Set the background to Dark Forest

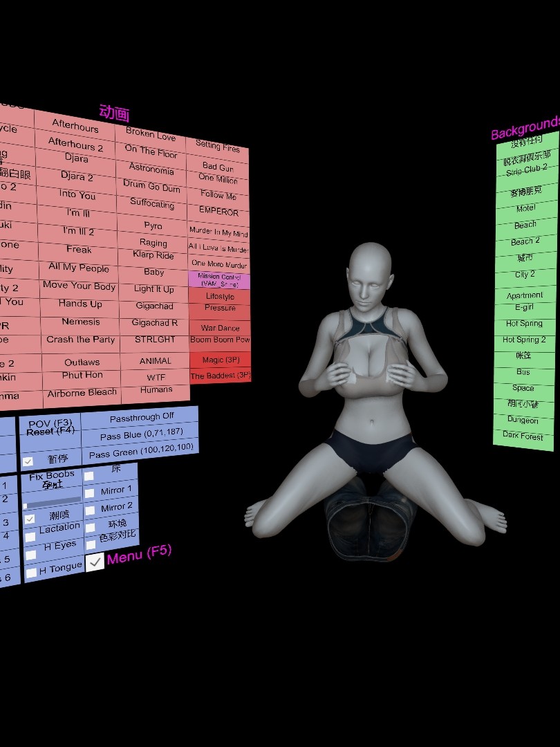point(523,435)
